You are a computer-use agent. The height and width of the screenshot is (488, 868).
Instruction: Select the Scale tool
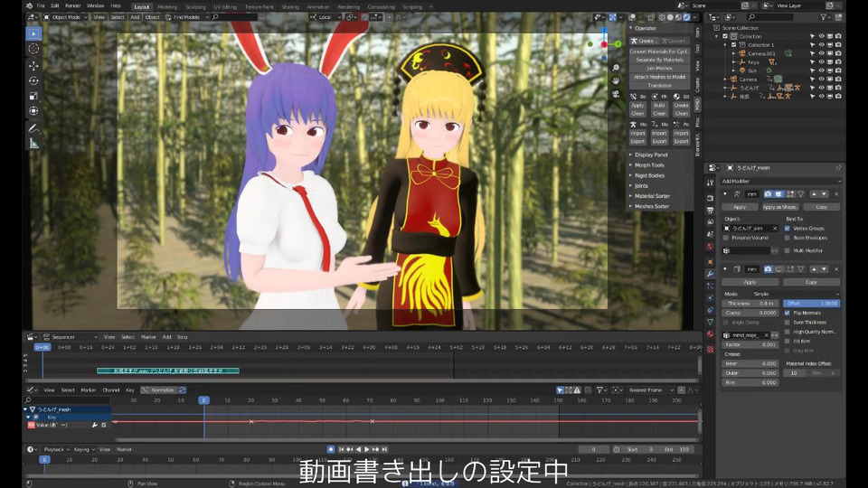click(33, 96)
